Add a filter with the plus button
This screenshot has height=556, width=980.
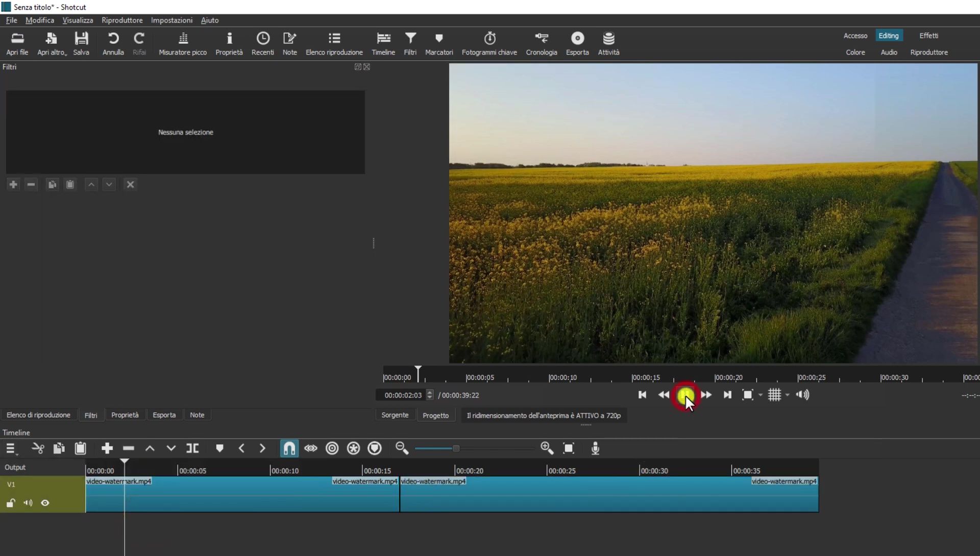(14, 185)
